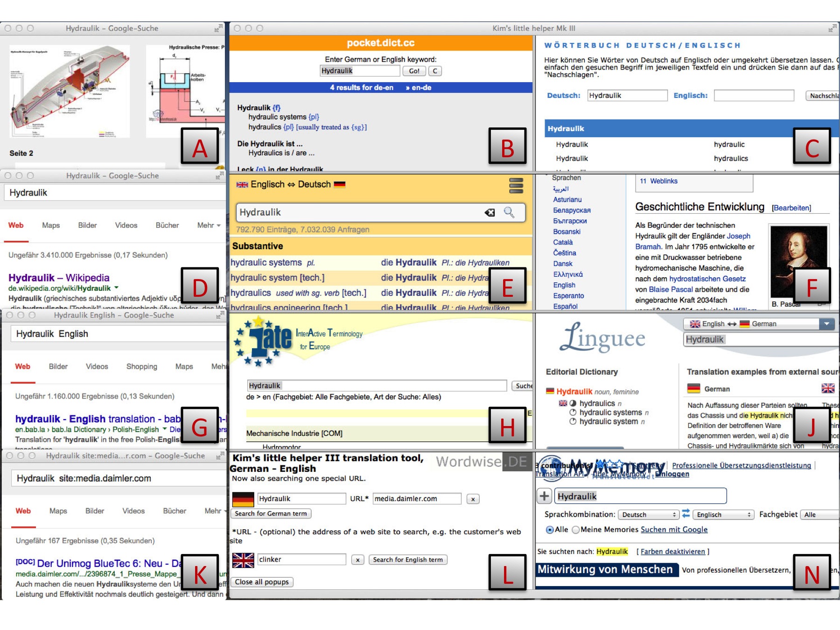This screenshot has height=630, width=840.
Task: Open the MyMemory 'Deutsch' source language dropdown
Action: [648, 514]
